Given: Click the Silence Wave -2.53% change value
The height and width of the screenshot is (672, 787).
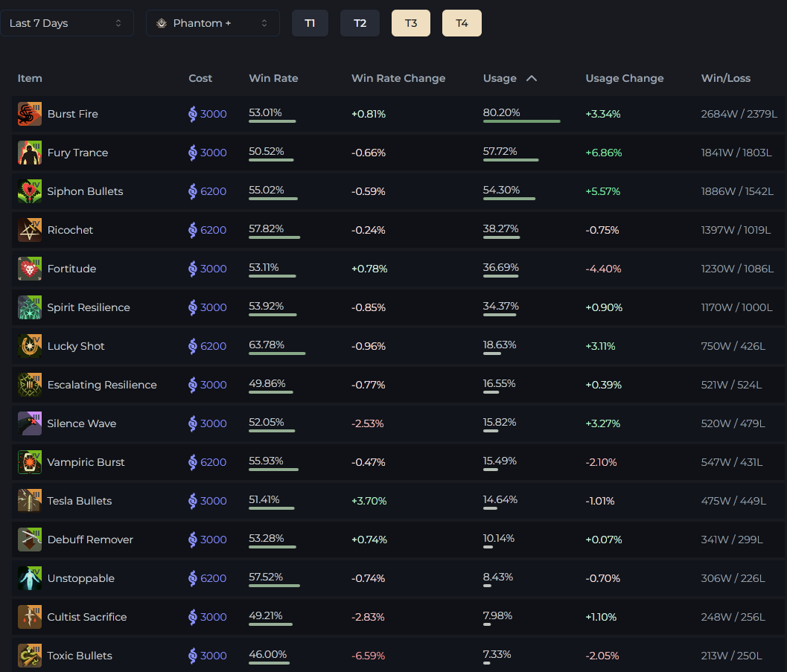Looking at the screenshot, I should 367,423.
